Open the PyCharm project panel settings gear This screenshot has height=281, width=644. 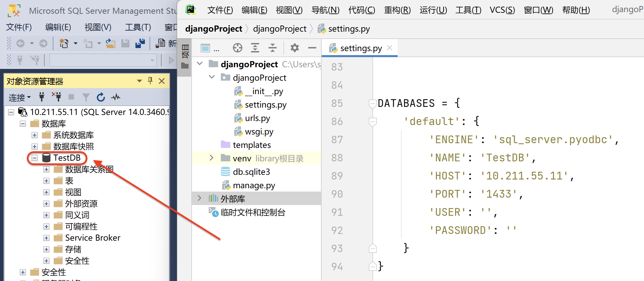point(295,48)
